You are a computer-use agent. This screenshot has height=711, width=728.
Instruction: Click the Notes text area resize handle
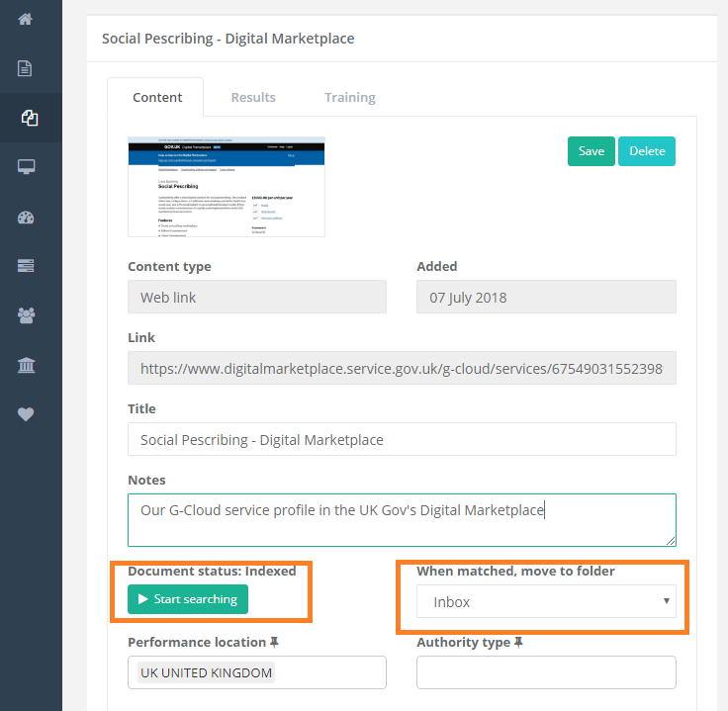point(671,541)
